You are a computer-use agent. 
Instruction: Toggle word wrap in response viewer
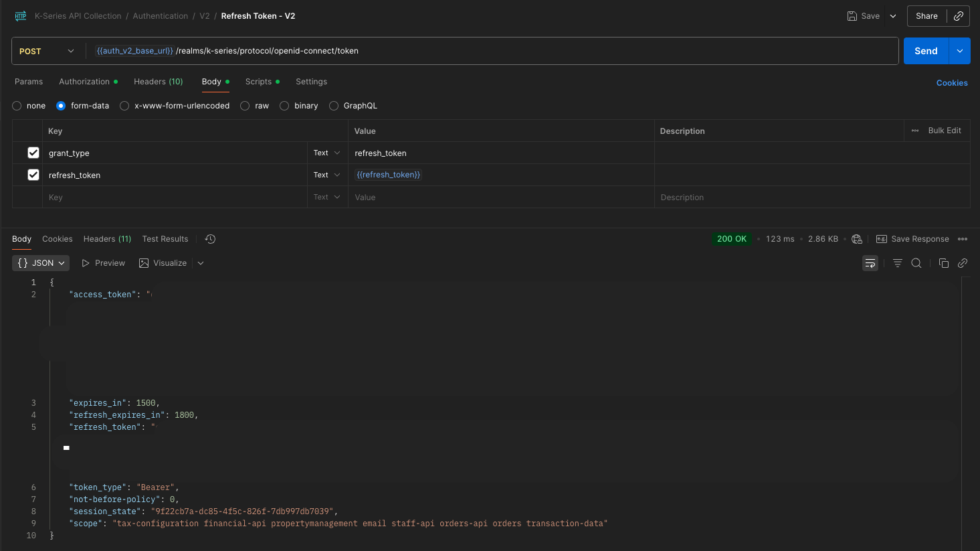coord(870,263)
